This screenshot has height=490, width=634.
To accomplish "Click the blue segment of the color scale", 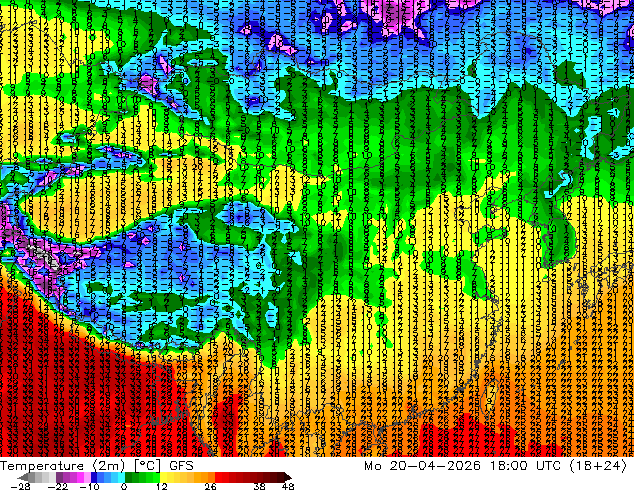I will (x=108, y=477).
